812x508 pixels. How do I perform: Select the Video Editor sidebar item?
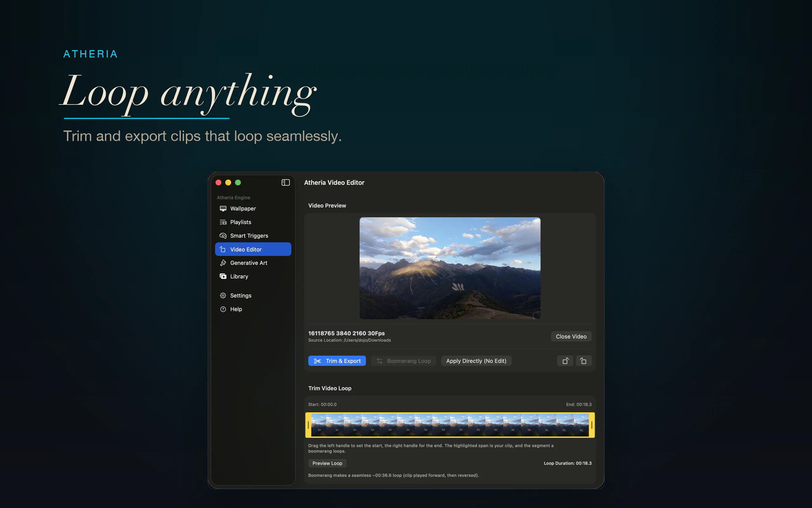[253, 249]
